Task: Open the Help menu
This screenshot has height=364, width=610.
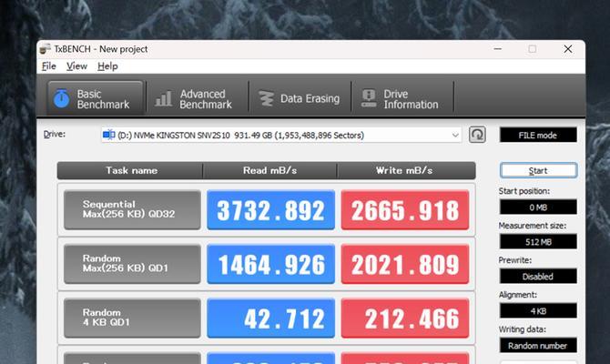Action: tap(107, 66)
